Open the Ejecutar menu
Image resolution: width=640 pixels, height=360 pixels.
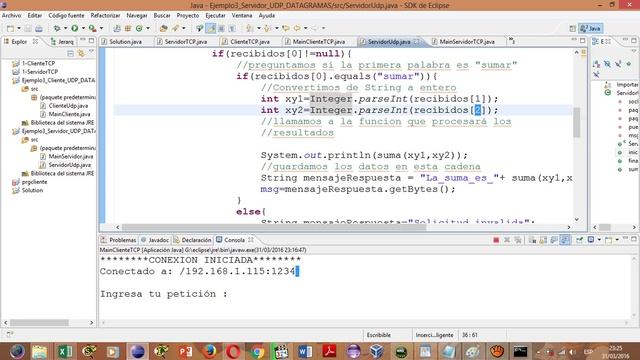pyautogui.click(x=215, y=16)
